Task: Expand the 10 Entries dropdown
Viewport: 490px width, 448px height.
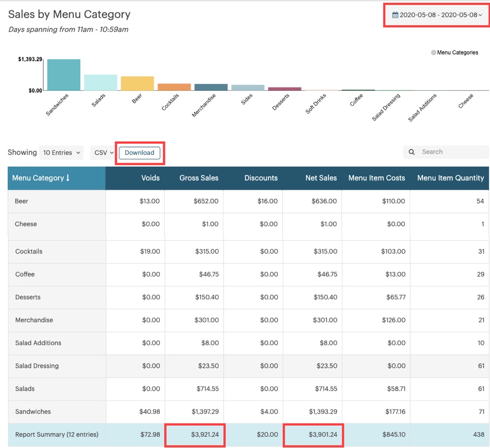Action: pyautogui.click(x=61, y=153)
